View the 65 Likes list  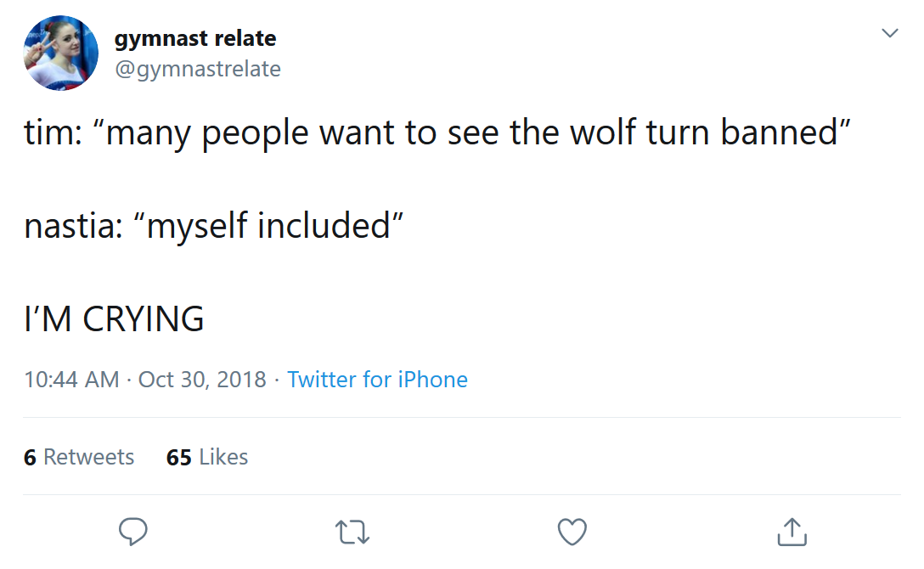pyautogui.click(x=207, y=457)
